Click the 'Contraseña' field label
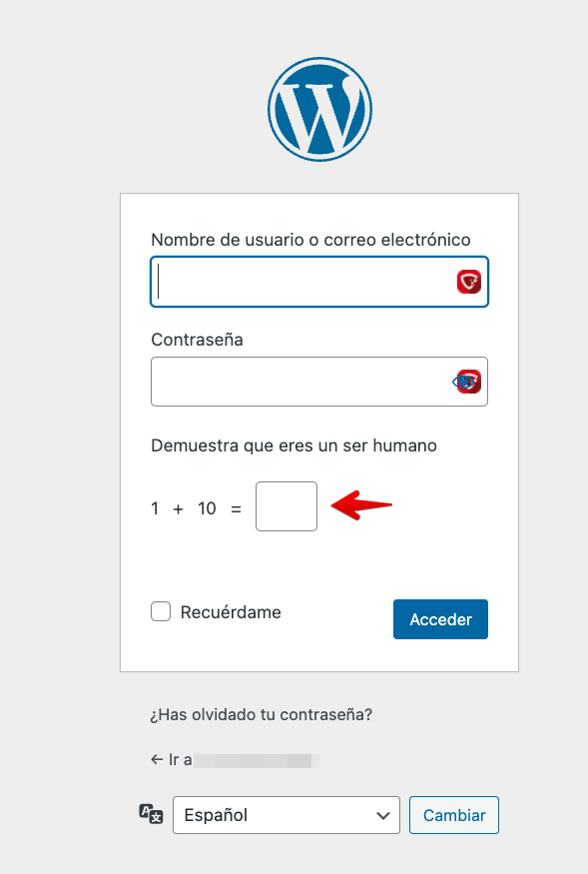588x874 pixels. point(197,340)
